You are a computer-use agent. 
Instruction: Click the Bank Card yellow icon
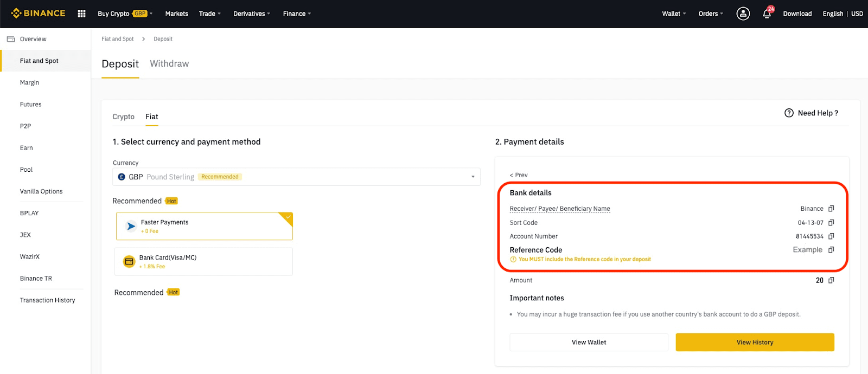129,262
